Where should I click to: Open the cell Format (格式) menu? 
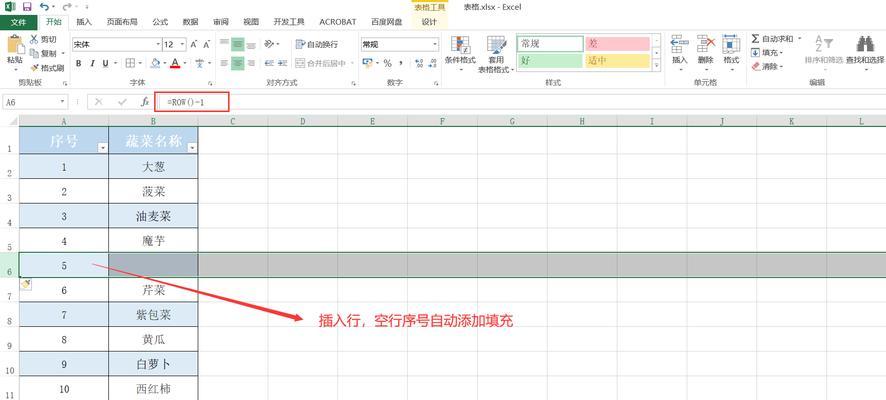[731, 52]
